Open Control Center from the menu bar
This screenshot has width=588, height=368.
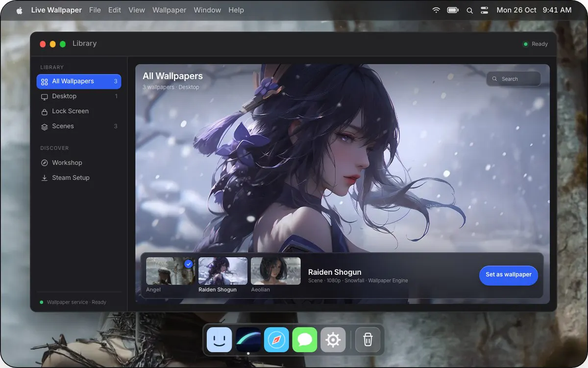pyautogui.click(x=485, y=10)
